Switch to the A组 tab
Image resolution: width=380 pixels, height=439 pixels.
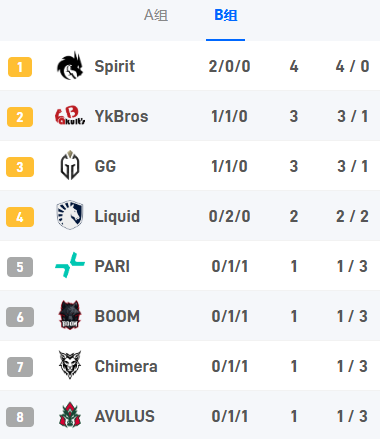(156, 15)
